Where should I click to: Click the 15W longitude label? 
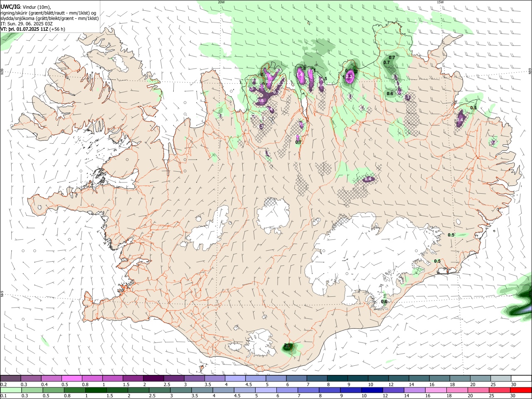[440, 2]
